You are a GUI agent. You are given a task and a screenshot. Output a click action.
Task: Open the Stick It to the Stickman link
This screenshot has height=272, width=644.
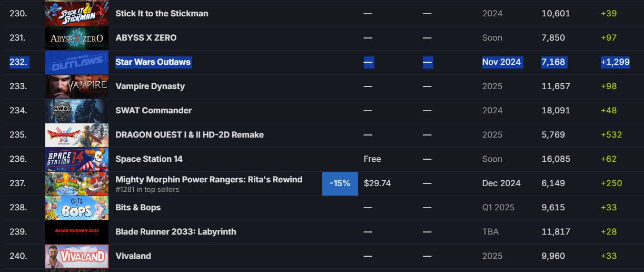pos(162,14)
